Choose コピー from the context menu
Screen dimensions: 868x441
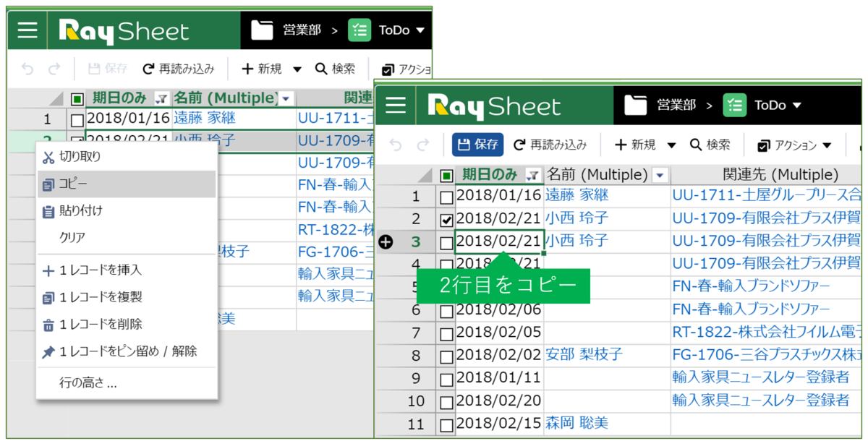coord(127,184)
